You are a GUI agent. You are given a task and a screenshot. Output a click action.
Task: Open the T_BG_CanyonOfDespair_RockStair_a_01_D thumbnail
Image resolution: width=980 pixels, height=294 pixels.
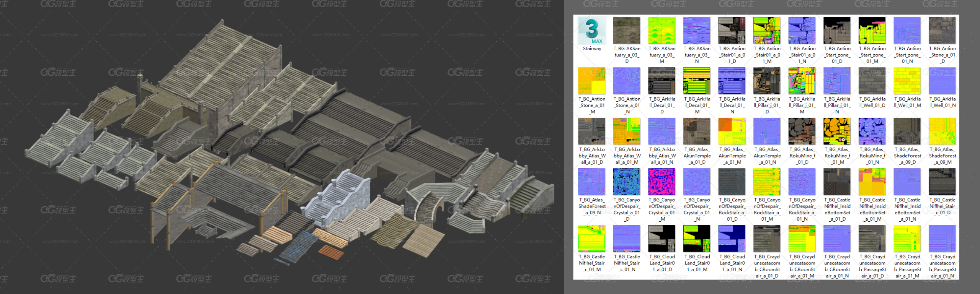pyautogui.click(x=732, y=182)
